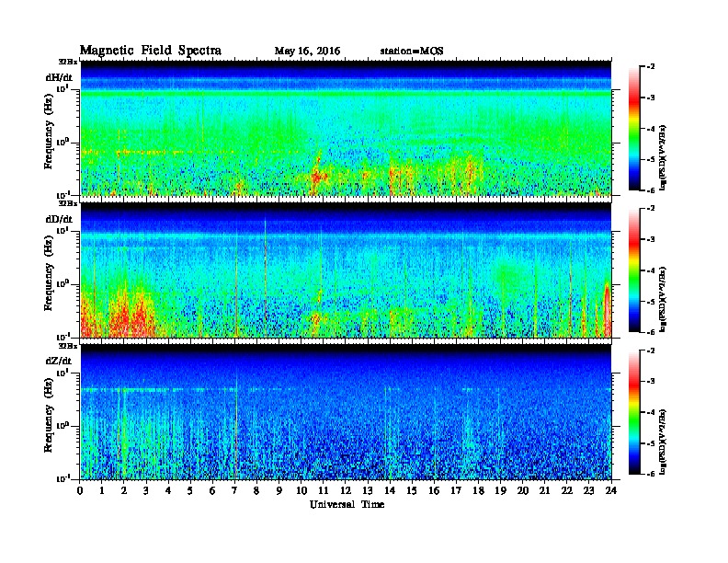Image resolution: width=728 pixels, height=563 pixels.
Task: Click the dD/dt panel label
Action: point(59,219)
